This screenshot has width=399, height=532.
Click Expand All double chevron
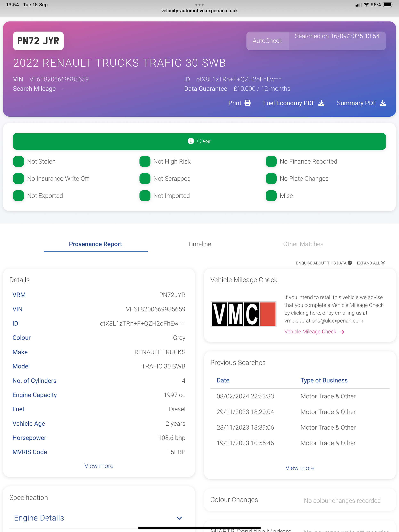pos(383,263)
